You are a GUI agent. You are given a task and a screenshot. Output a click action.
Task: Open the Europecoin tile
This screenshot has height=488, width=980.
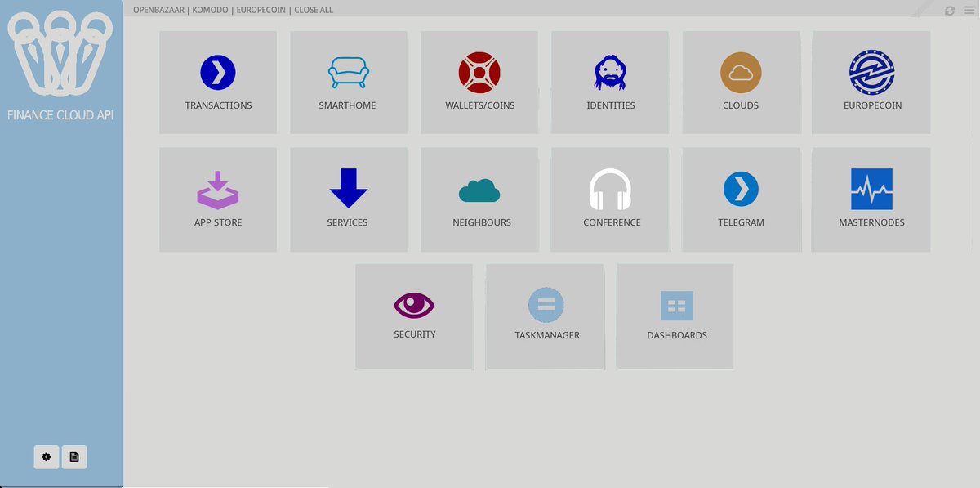tap(871, 83)
